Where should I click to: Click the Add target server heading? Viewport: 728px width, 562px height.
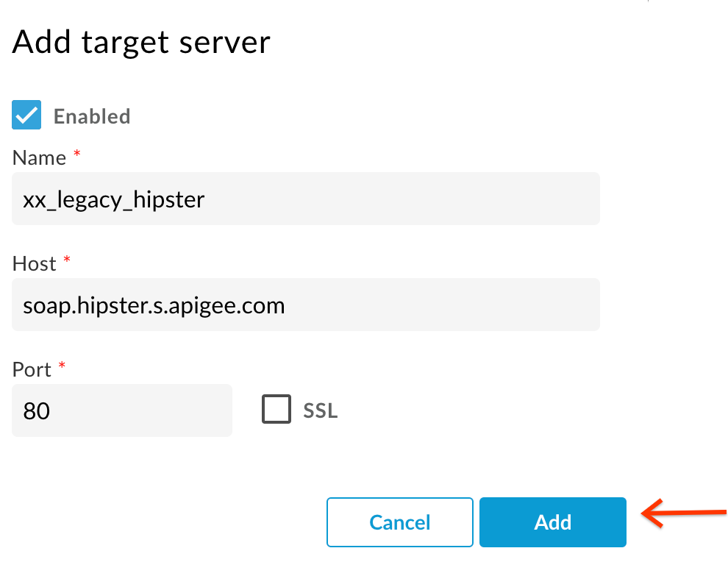(141, 42)
